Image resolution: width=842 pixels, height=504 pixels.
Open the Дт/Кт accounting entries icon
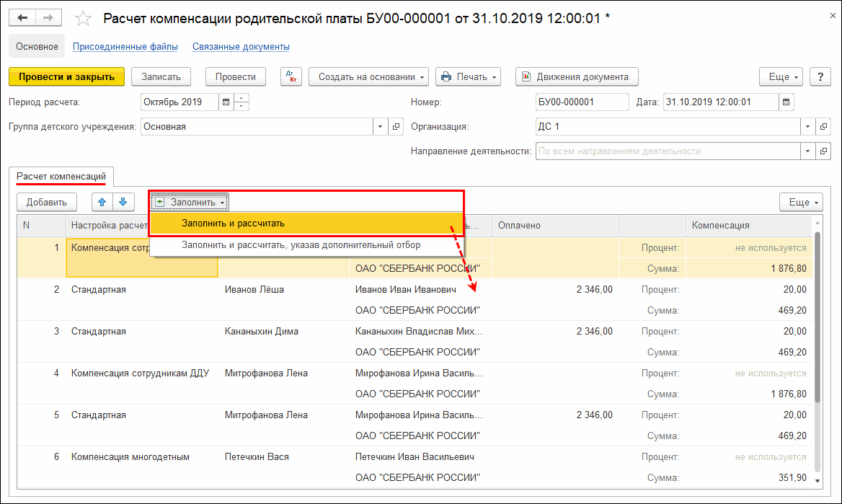coord(291,76)
